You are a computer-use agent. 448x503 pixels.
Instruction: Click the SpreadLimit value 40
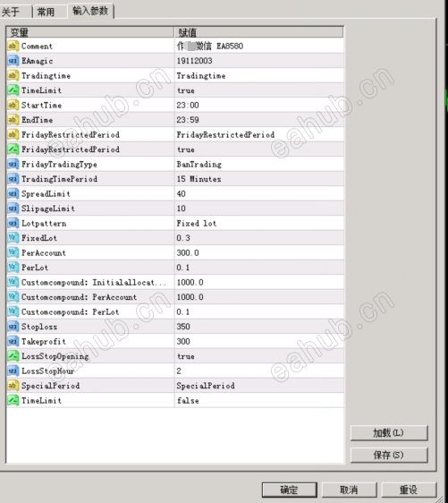point(181,193)
